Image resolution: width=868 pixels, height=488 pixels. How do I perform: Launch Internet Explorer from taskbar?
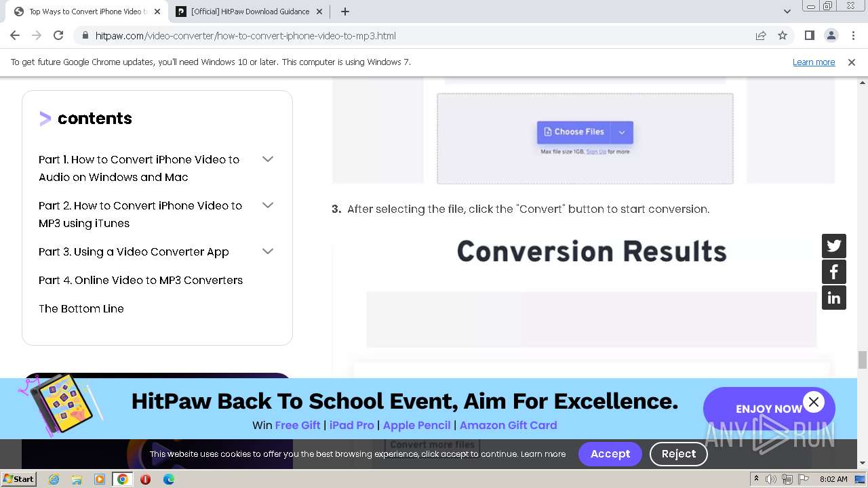pyautogui.click(x=54, y=479)
